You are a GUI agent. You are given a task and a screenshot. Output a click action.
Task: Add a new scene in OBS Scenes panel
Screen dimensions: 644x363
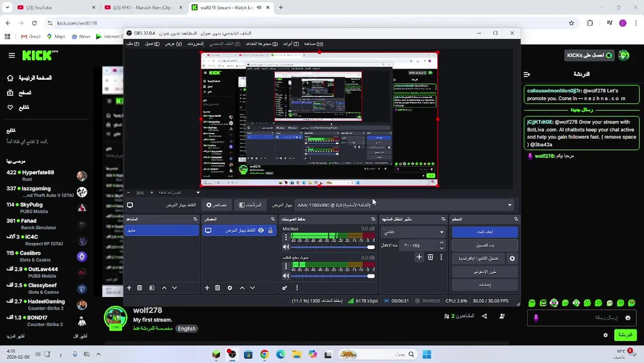pyautogui.click(x=129, y=288)
